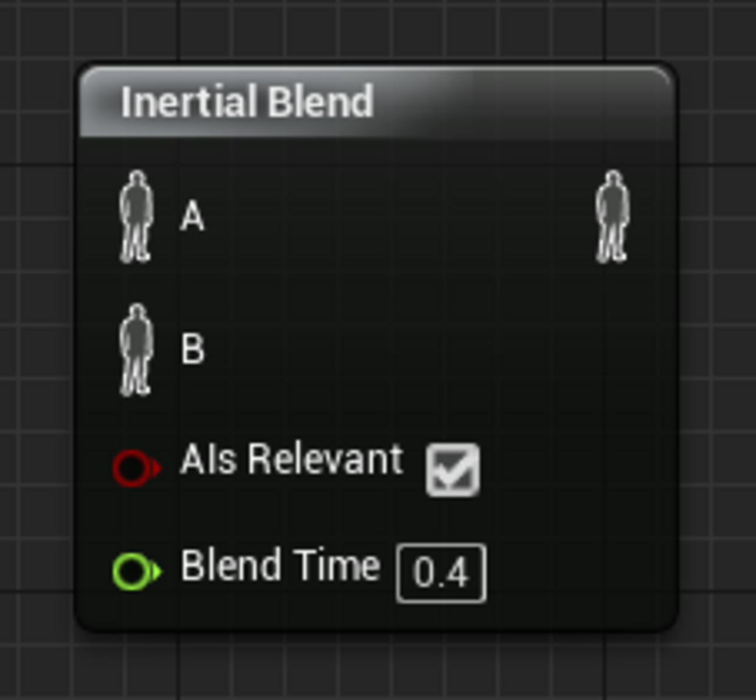Toggle the A Is Relevant checkbox
Screen dimensions: 756x700
tap(452, 470)
